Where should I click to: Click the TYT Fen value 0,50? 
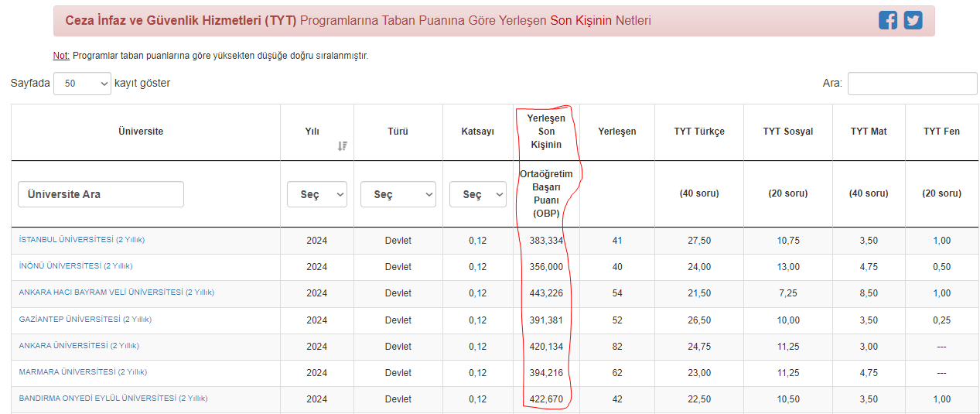click(941, 267)
